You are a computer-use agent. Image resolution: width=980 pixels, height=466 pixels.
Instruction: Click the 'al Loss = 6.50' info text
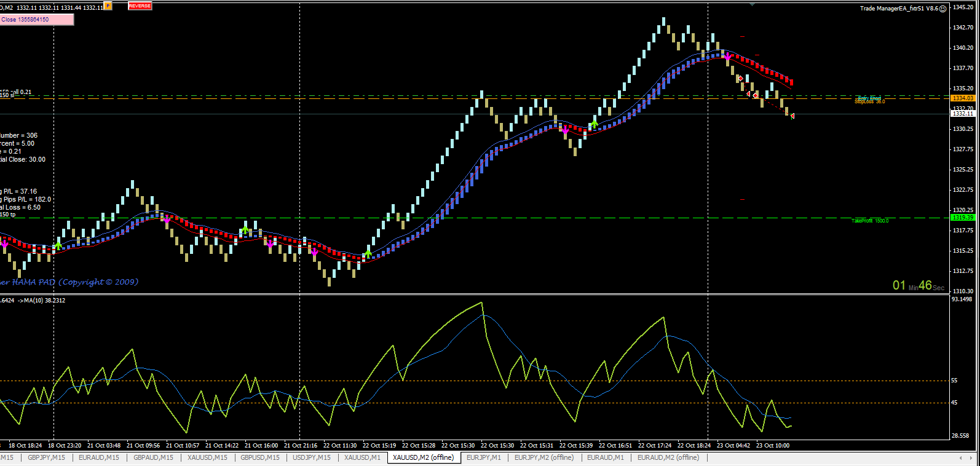point(20,207)
